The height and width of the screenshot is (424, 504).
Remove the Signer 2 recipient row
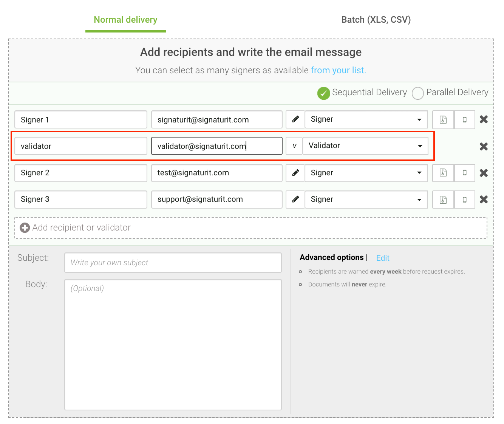click(x=484, y=173)
